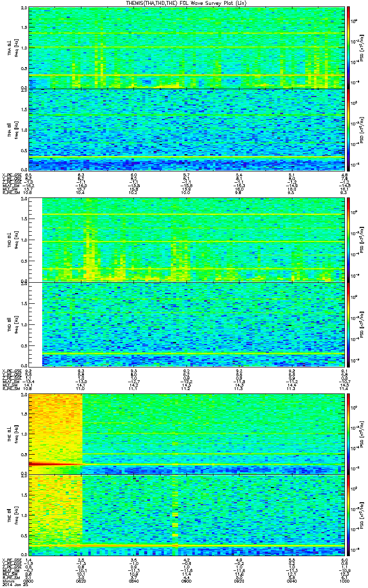
Task: Click the THE BL spectrogram panel
Action: tap(186, 434)
